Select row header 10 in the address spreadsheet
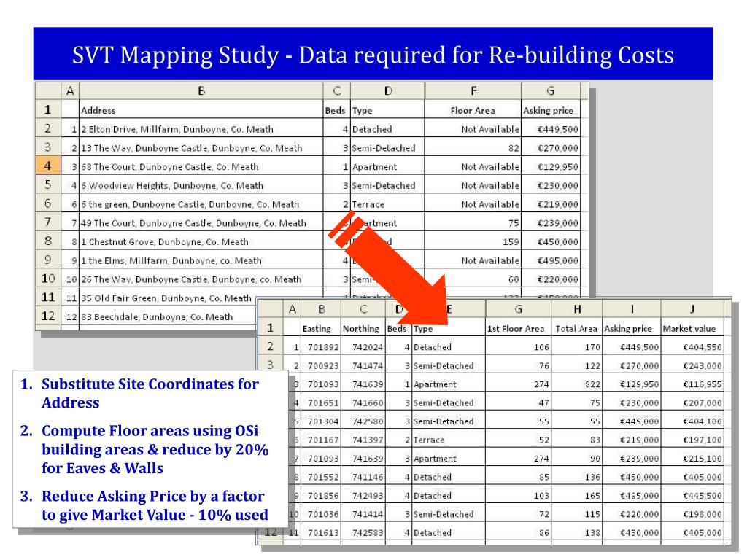747x560 pixels. 48,278
